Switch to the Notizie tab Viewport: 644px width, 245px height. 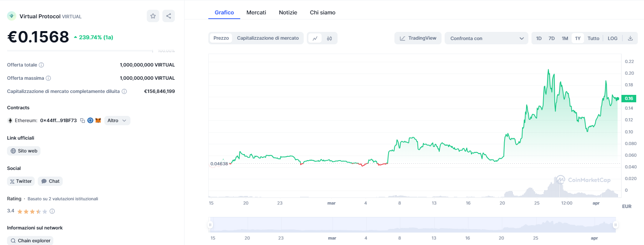click(288, 12)
